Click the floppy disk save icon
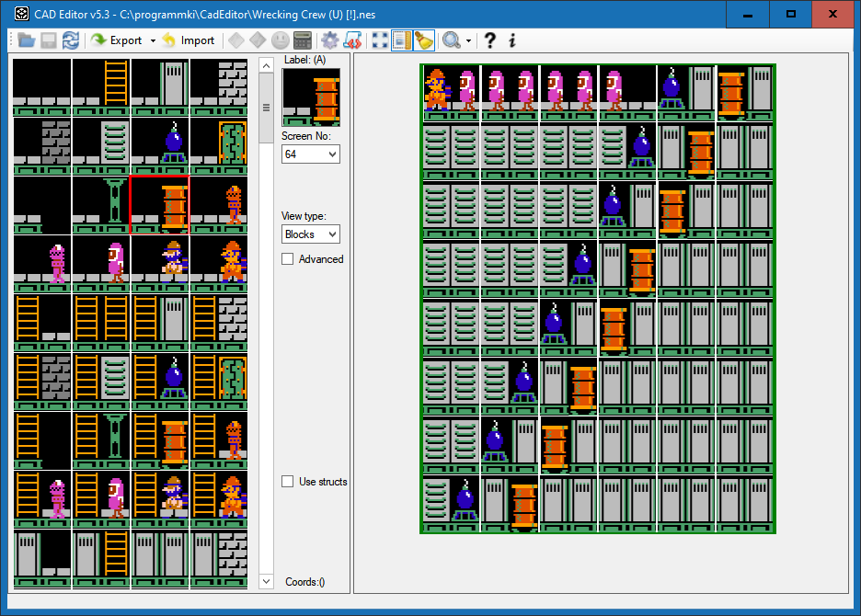This screenshot has width=861, height=616. [x=49, y=40]
